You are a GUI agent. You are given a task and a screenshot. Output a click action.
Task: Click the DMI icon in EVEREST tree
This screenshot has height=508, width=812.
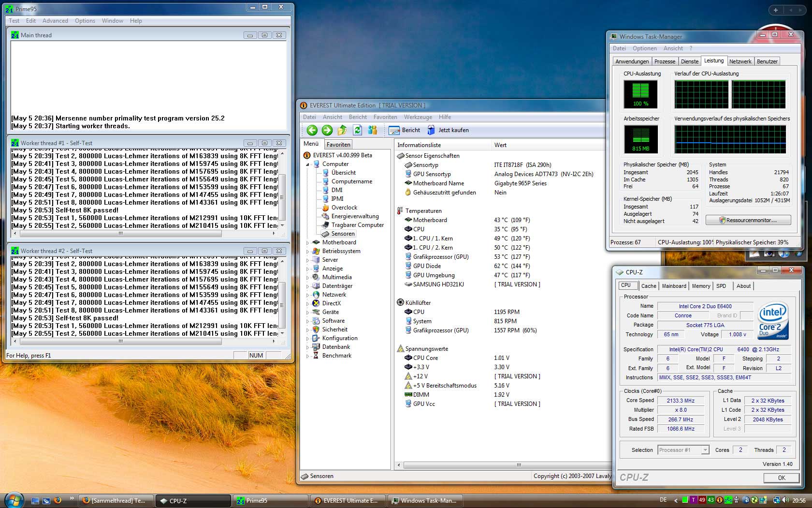coord(326,190)
